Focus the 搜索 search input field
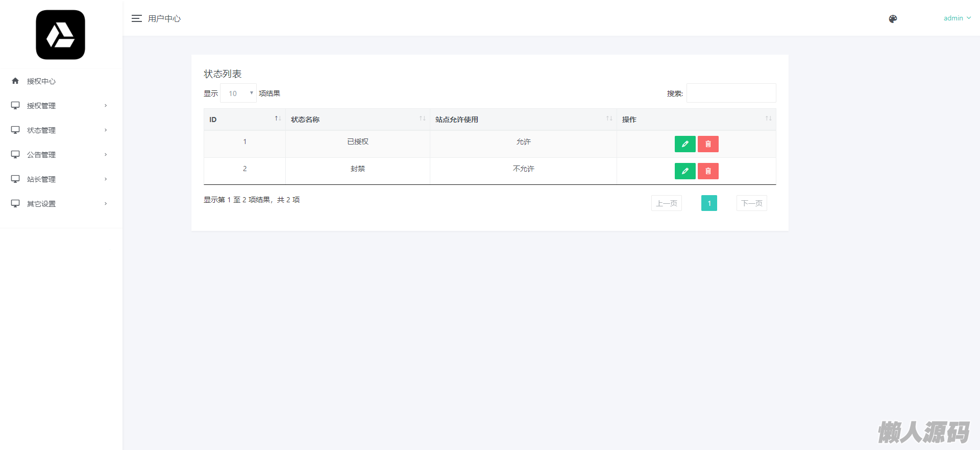Viewport: 980px width, 450px height. click(x=731, y=93)
